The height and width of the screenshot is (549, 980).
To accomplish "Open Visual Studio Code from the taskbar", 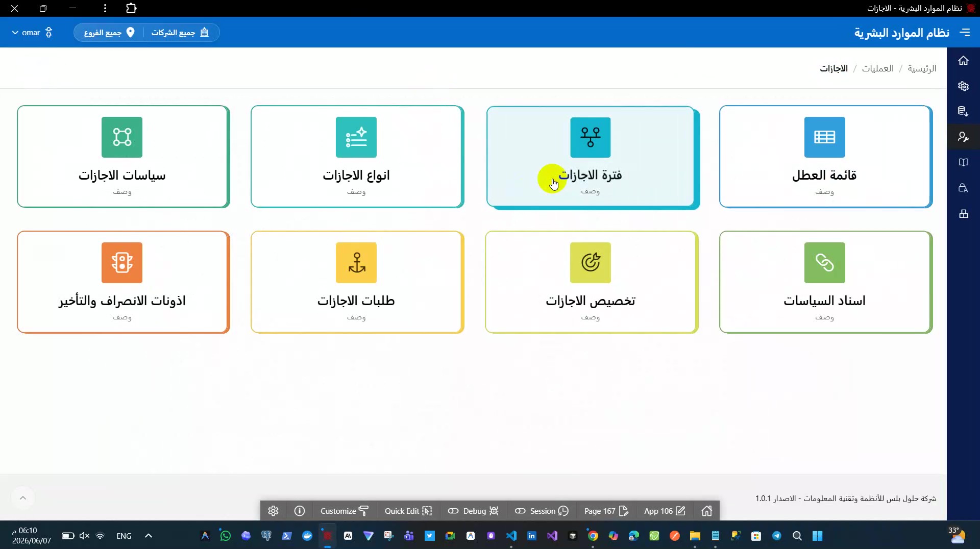I will click(x=511, y=536).
